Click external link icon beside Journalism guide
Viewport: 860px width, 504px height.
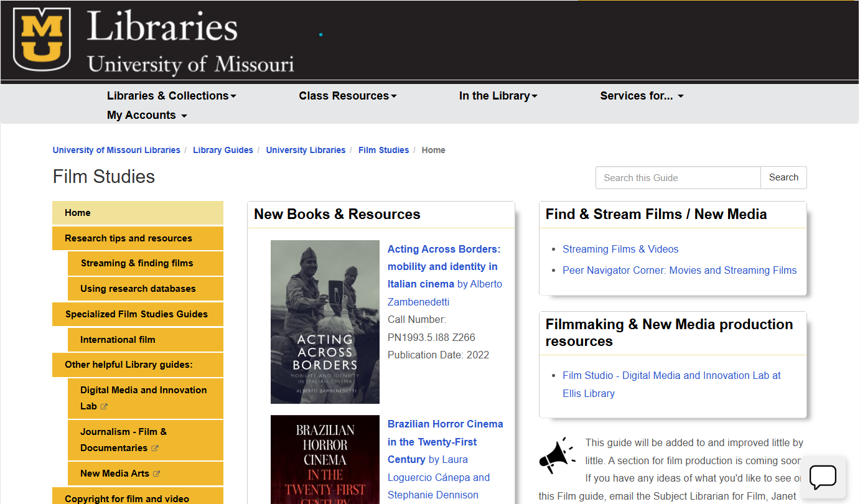click(x=155, y=448)
